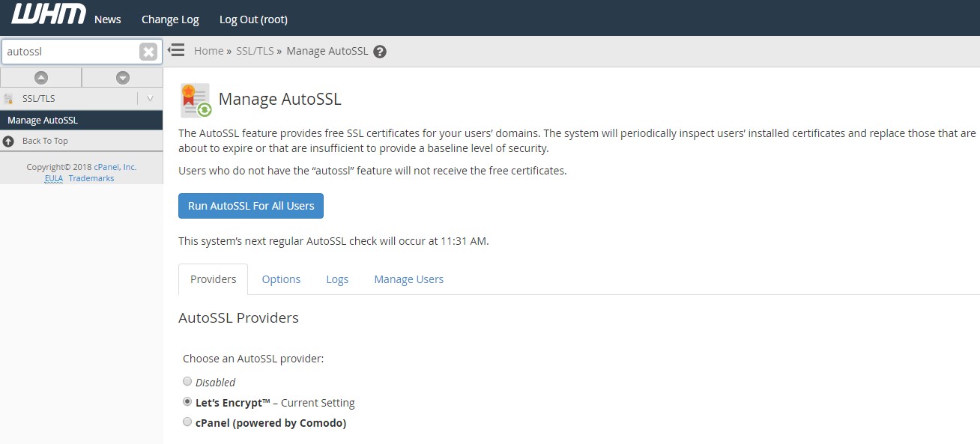Click the sidebar up arrow button

(41, 77)
